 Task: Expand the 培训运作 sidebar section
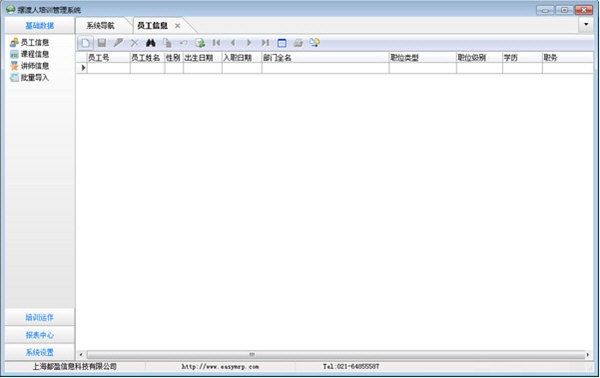point(40,317)
